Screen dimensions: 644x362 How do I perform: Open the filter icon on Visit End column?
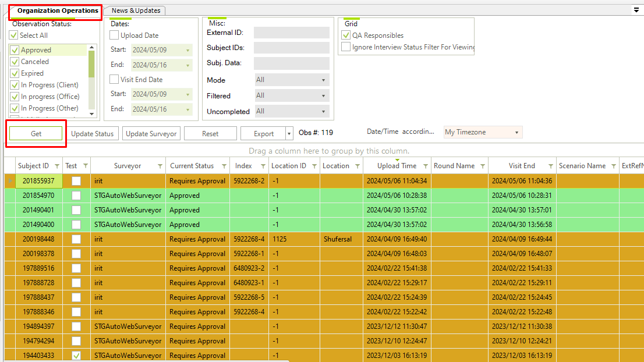(550, 166)
